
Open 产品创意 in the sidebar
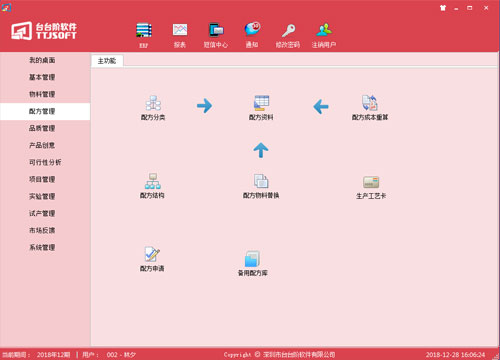tap(42, 145)
